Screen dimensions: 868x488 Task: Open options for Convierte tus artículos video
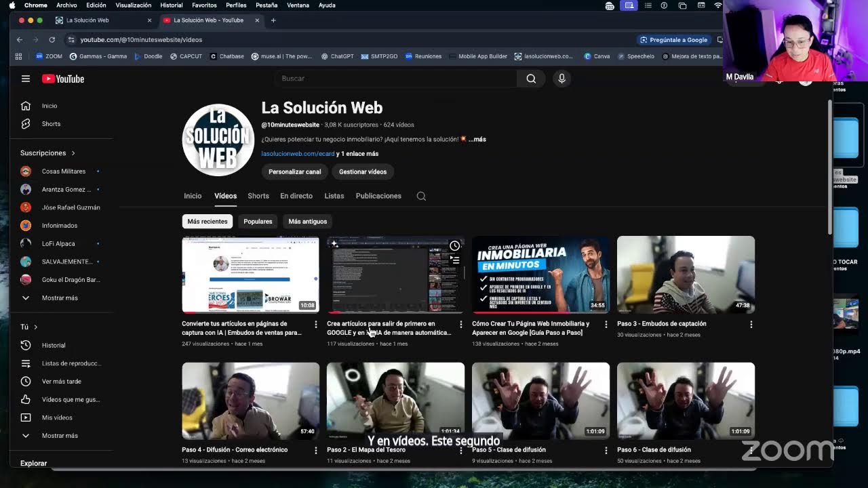point(315,325)
